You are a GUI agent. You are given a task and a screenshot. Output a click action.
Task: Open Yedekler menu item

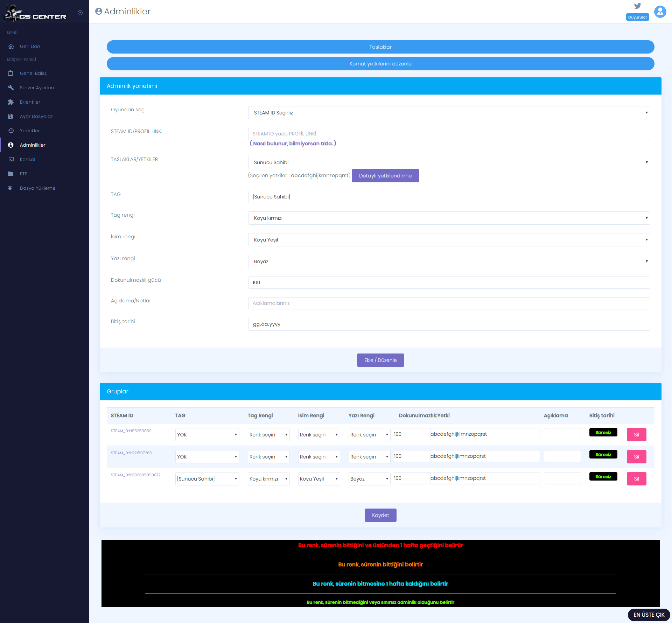[x=30, y=131]
